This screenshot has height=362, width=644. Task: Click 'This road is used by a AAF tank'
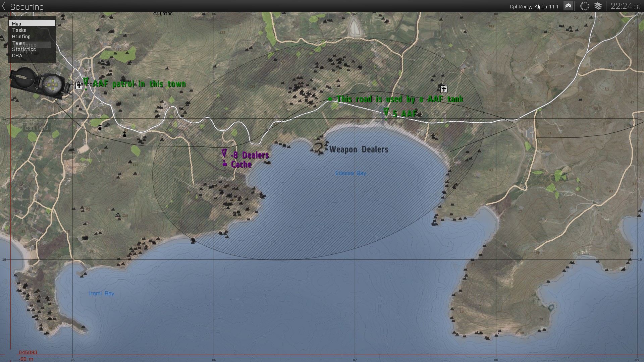tap(400, 99)
